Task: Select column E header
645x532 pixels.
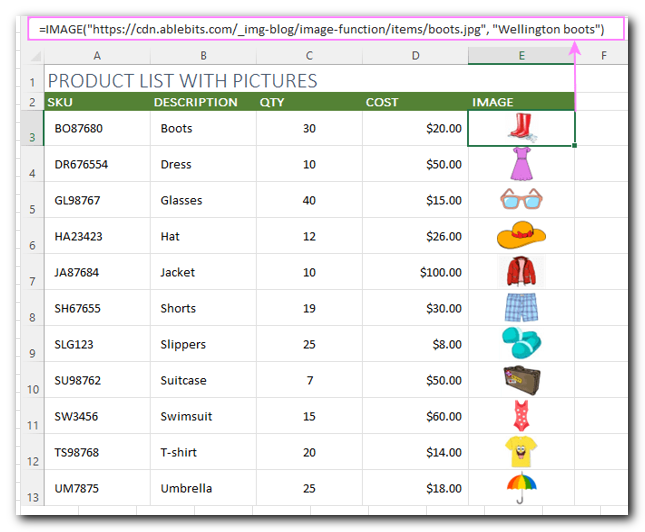Action: (x=521, y=56)
